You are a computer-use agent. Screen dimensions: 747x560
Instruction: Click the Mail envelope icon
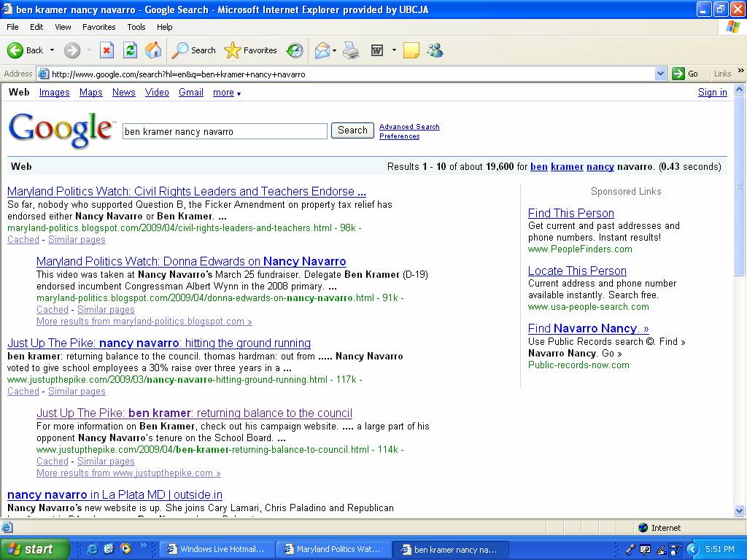[x=322, y=50]
